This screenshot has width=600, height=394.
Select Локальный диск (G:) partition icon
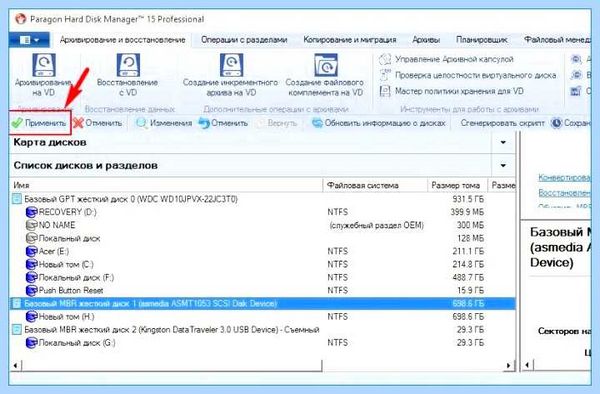(31, 343)
